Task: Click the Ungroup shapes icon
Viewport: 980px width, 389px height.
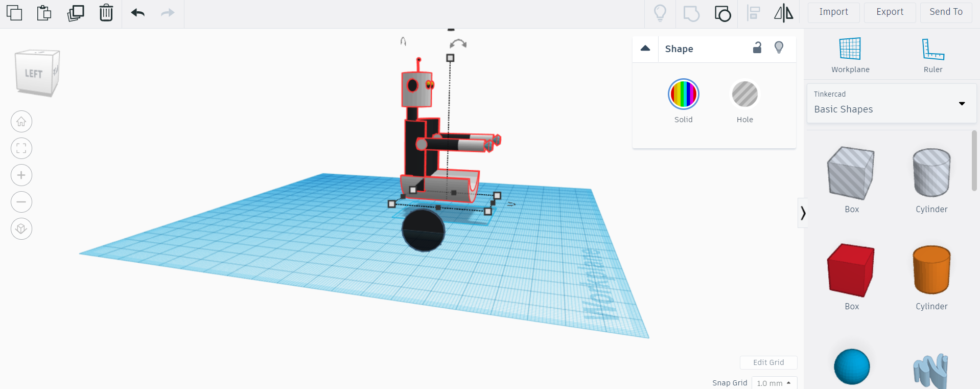Action: (x=722, y=13)
